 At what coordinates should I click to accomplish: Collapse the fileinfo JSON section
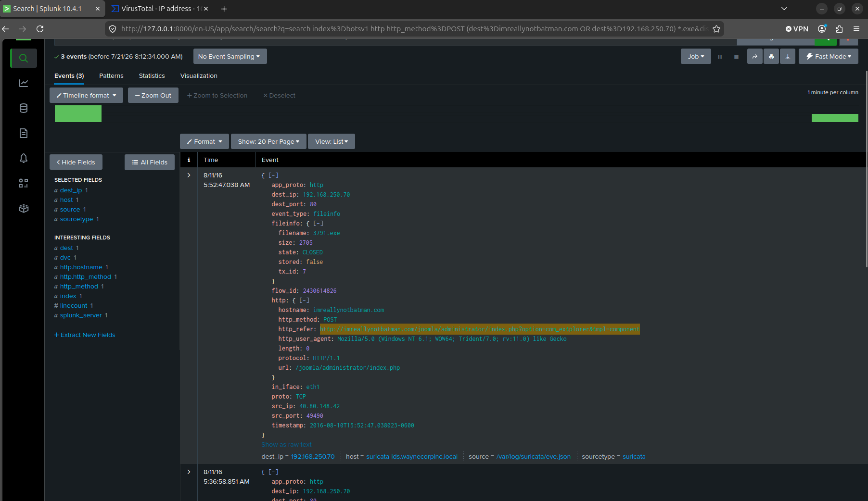coord(318,224)
